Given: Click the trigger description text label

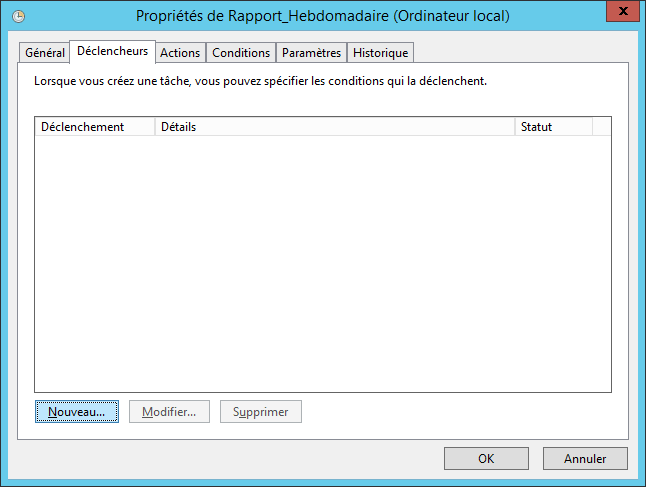Looking at the screenshot, I should [x=260, y=81].
